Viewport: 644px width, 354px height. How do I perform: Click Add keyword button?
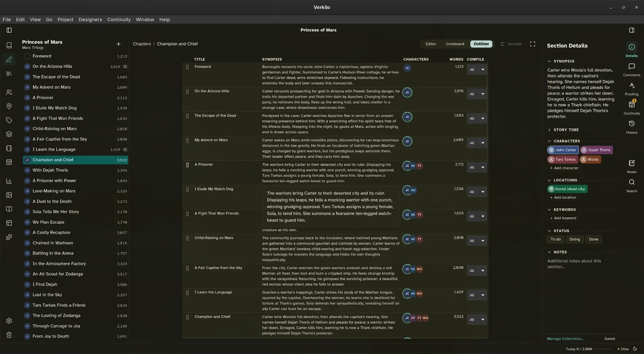(563, 218)
